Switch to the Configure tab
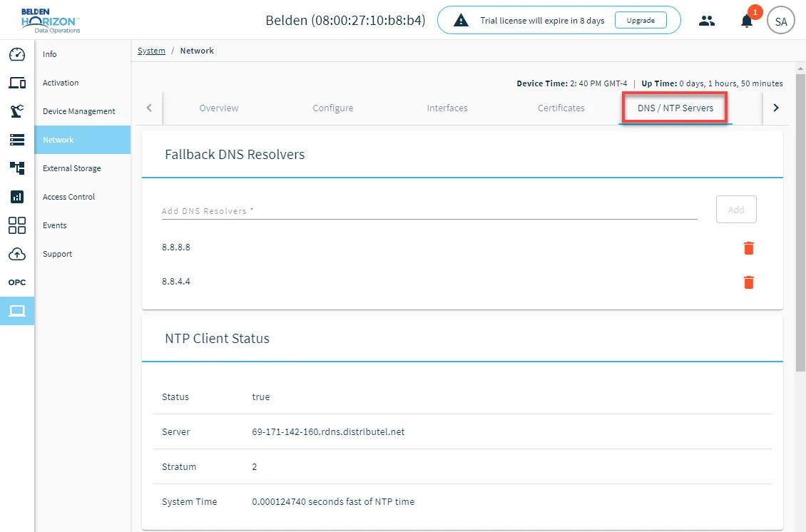 (333, 108)
